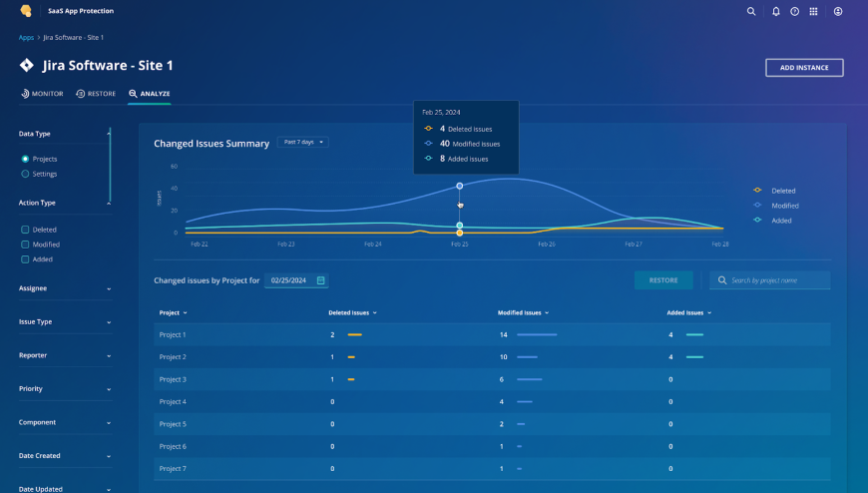868x493 pixels.
Task: Open the user account profile icon
Action: point(838,11)
